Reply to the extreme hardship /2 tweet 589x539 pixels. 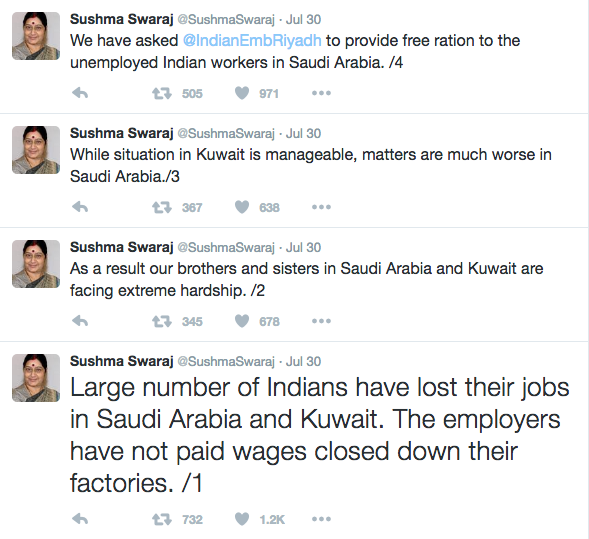click(80, 321)
